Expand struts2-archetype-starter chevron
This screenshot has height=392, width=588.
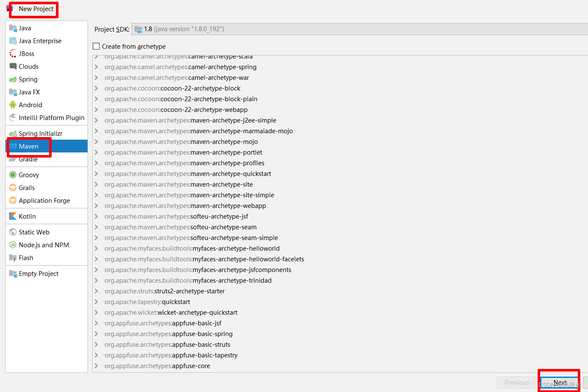pyautogui.click(x=96, y=291)
